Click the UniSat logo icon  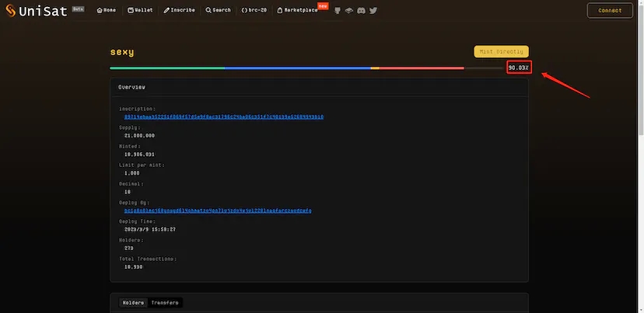tap(11, 10)
